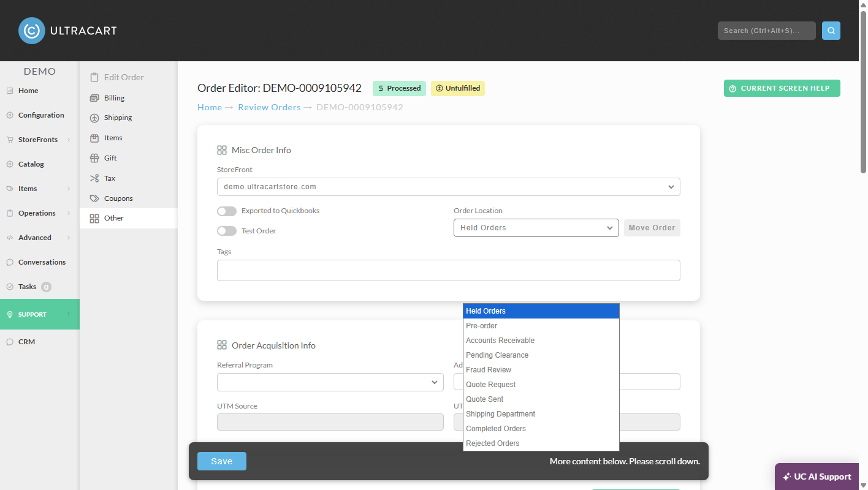This screenshot has height=490, width=868.
Task: Toggle the Exported to Quickbooks switch
Action: click(x=227, y=211)
